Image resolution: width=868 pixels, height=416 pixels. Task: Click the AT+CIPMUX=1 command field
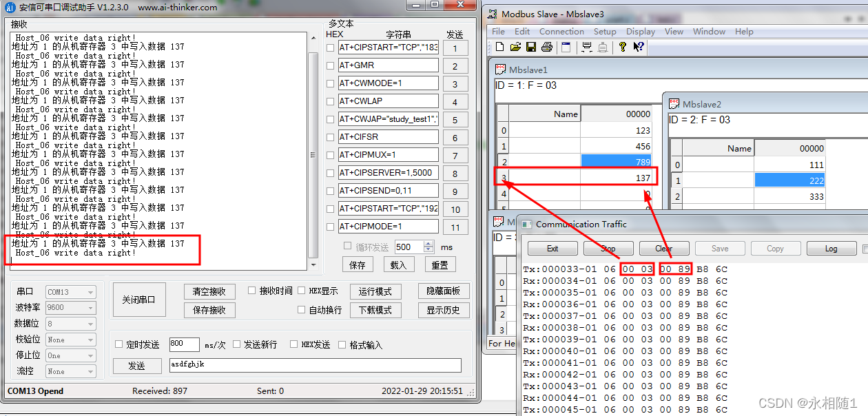(x=388, y=155)
